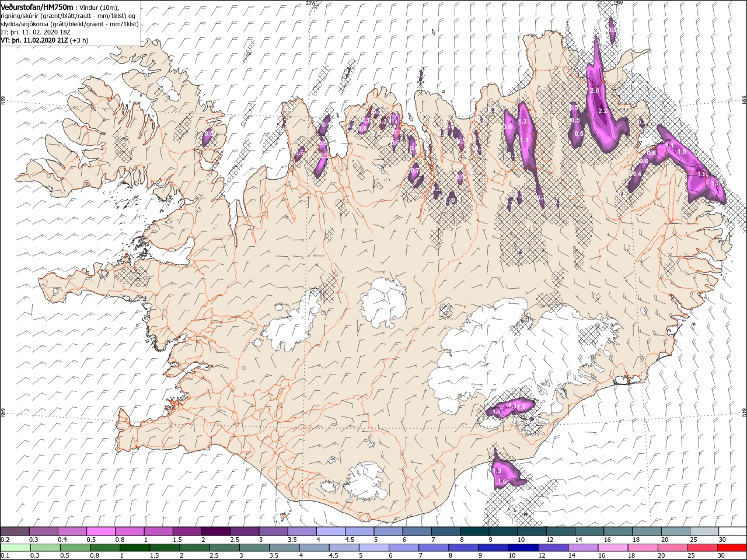Click the '0.2' label on upper legend row
The image size is (747, 560).
5,540
